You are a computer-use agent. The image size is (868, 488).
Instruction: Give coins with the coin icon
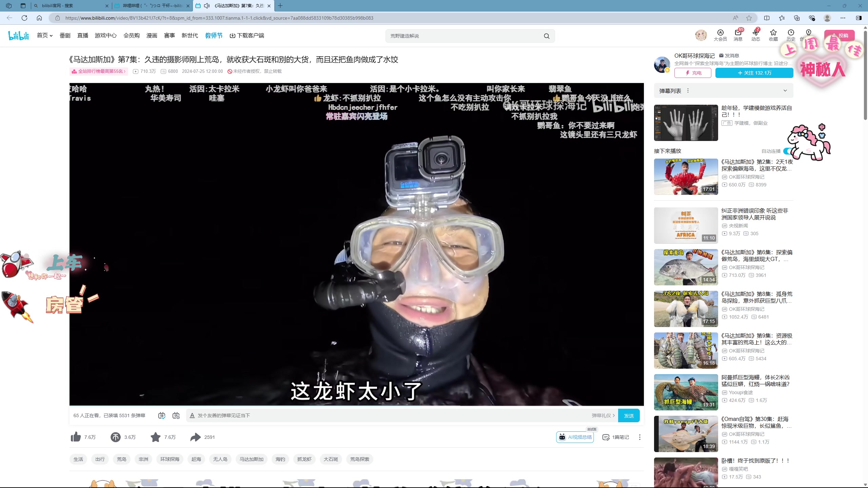(x=115, y=437)
